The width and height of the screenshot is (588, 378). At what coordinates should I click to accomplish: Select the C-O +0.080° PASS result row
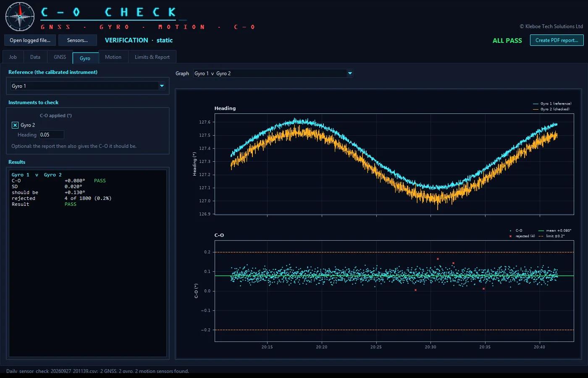(59, 181)
